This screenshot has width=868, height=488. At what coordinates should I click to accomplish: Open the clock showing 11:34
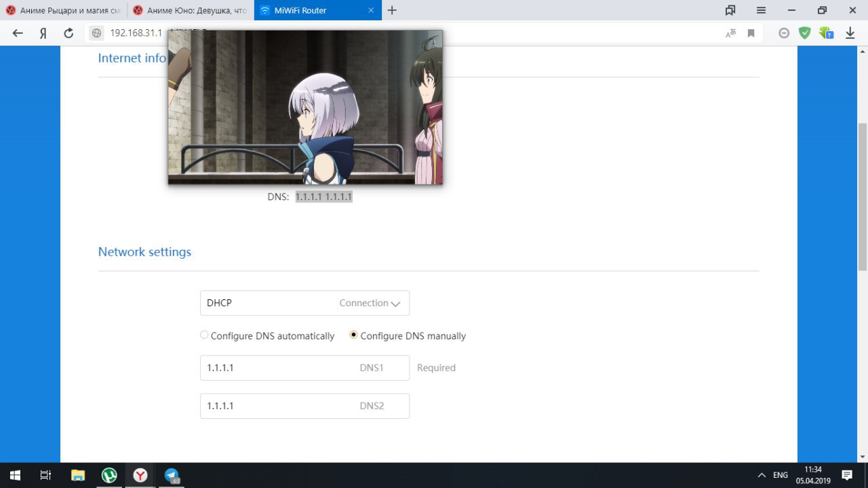(x=812, y=475)
